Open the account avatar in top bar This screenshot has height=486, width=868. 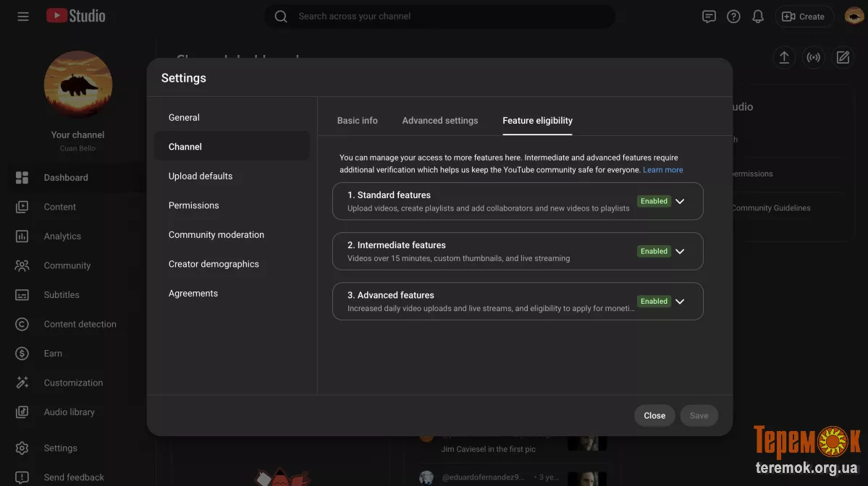(x=854, y=16)
